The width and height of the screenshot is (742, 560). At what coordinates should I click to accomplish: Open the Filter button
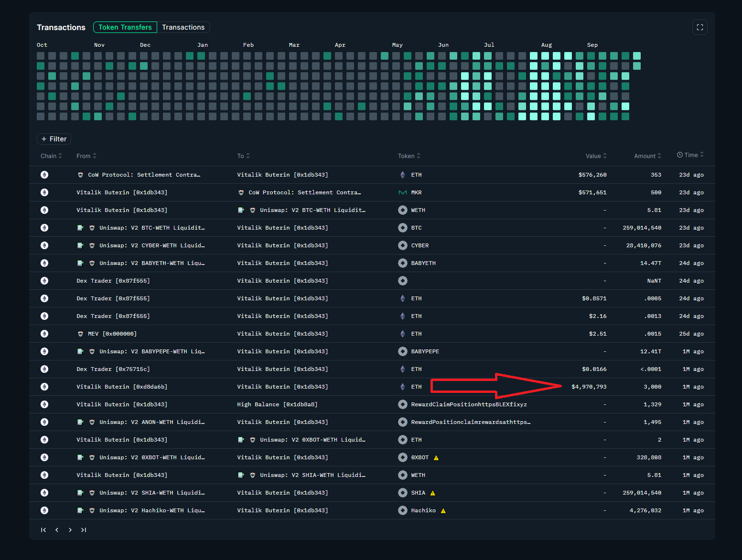[x=54, y=139]
